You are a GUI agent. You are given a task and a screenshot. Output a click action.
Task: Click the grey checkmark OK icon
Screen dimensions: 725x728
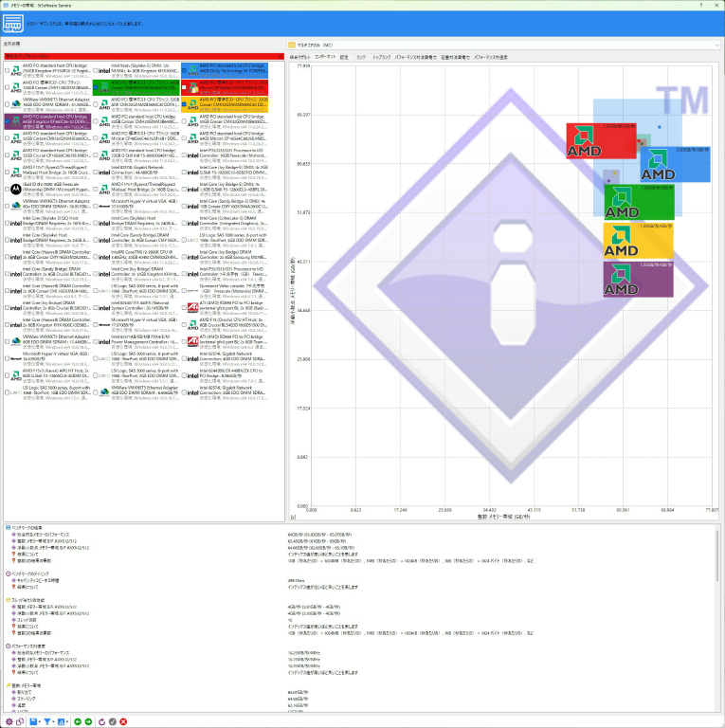tap(113, 721)
